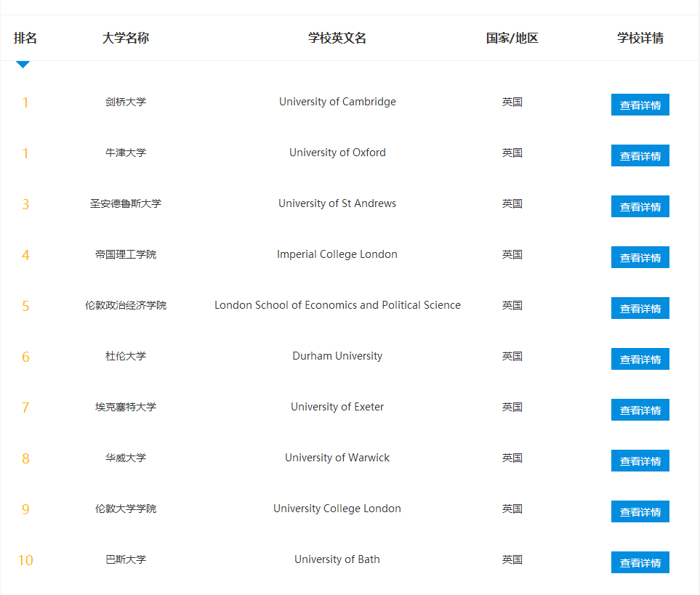Click 杜伦大学 name

(126, 357)
